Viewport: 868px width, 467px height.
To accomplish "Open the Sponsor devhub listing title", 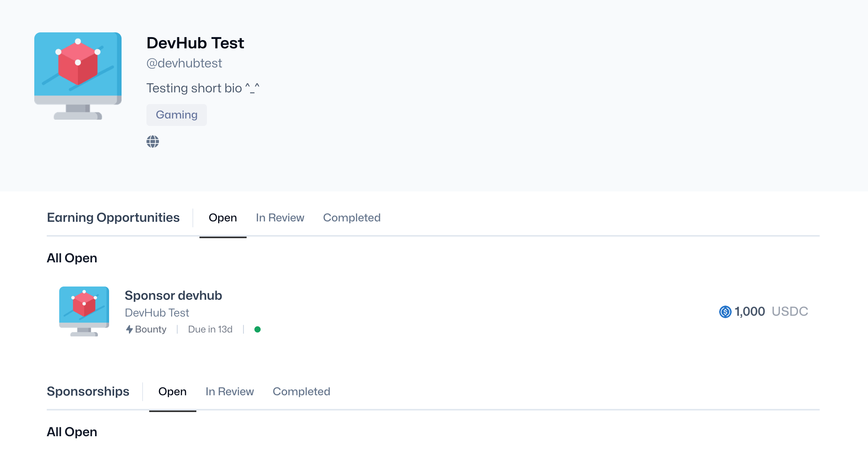I will pyautogui.click(x=173, y=295).
